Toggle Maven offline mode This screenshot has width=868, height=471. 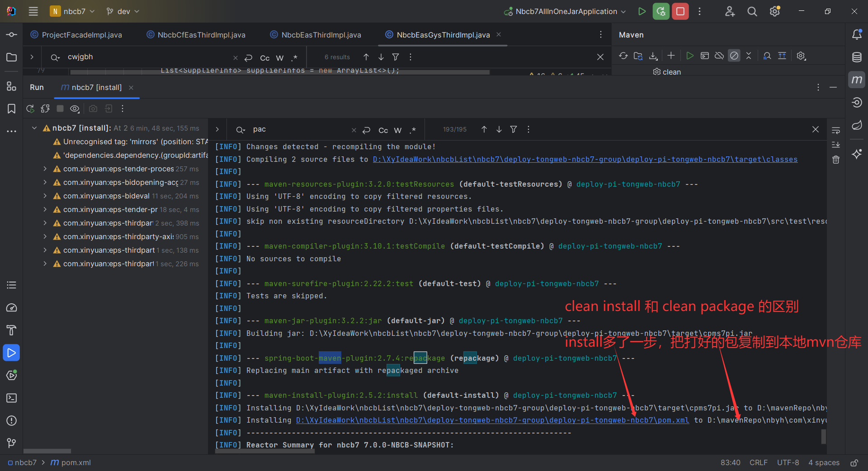(719, 56)
